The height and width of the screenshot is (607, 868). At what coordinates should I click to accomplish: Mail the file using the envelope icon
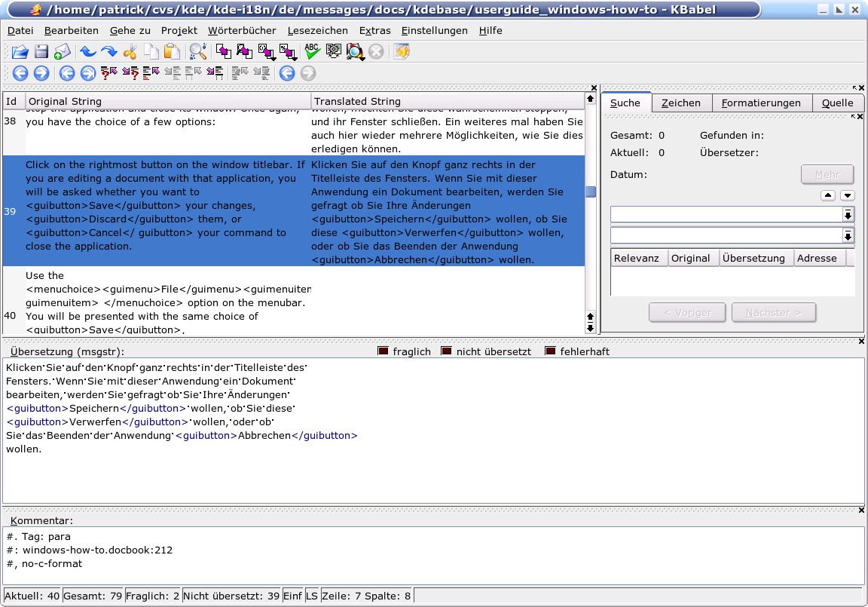coord(62,52)
